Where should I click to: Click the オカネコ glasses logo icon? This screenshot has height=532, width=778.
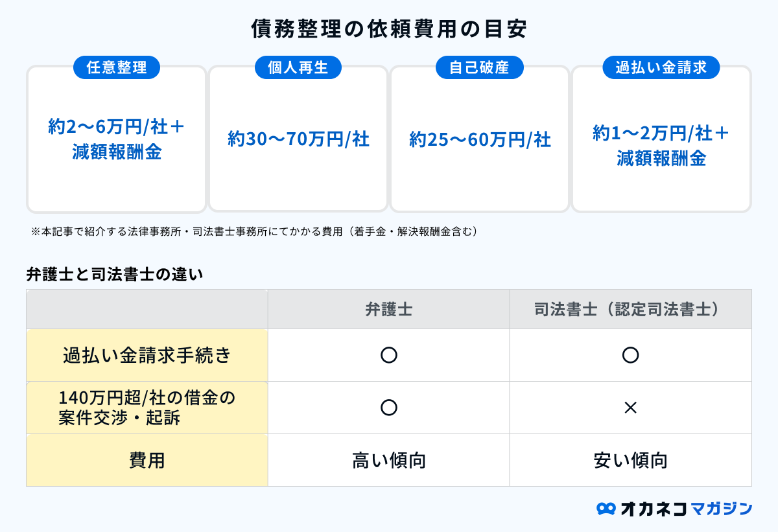tap(606, 509)
